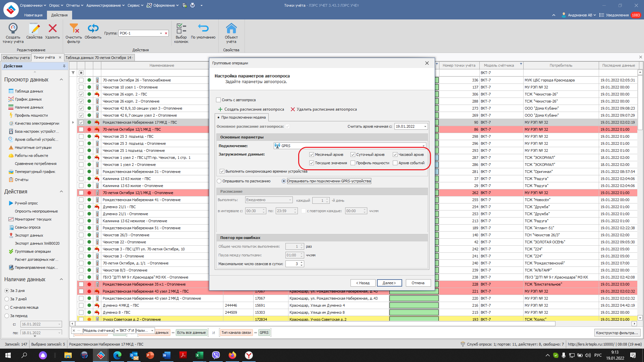Open График данных in side panel
This screenshot has width=644, height=362.
point(28,99)
